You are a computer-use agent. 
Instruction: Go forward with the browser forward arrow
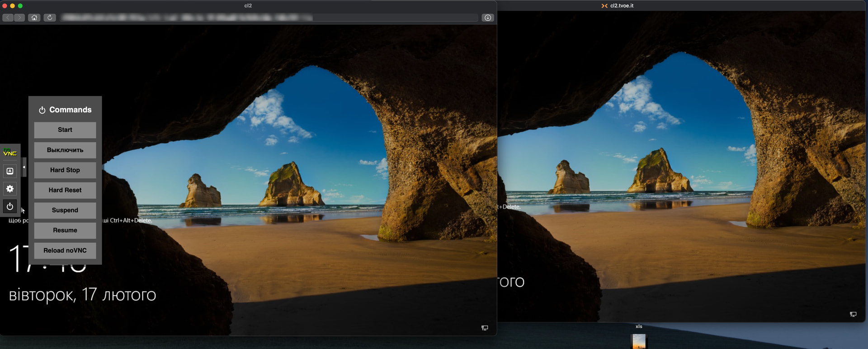[19, 18]
